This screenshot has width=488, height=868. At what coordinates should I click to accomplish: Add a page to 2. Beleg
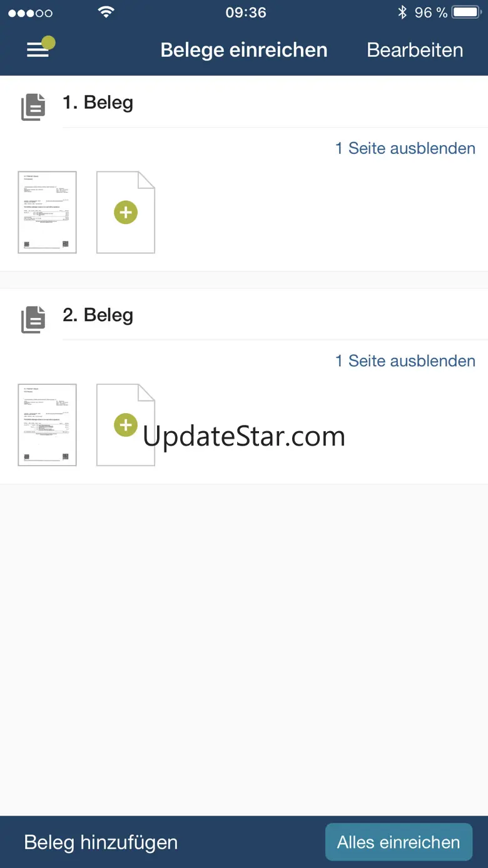(x=126, y=425)
